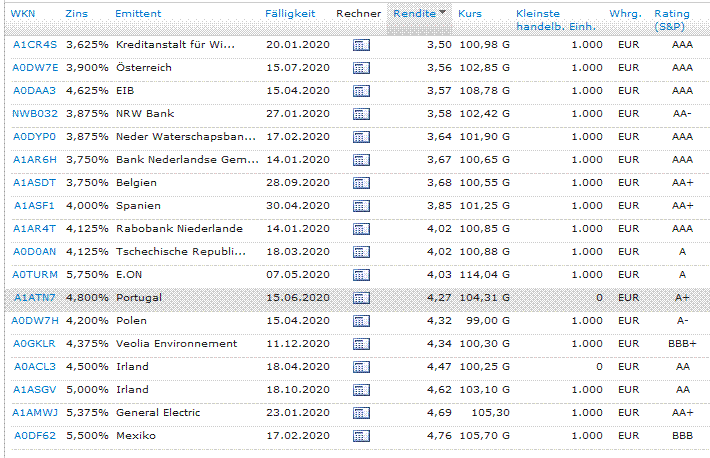The width and height of the screenshot is (710, 458).
Task: Open the calculator icon in Polen row
Action: (361, 321)
